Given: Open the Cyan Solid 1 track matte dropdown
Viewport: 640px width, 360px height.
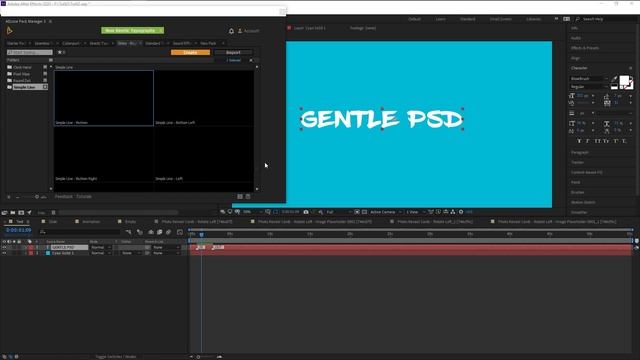Looking at the screenshot, I should coord(131,253).
